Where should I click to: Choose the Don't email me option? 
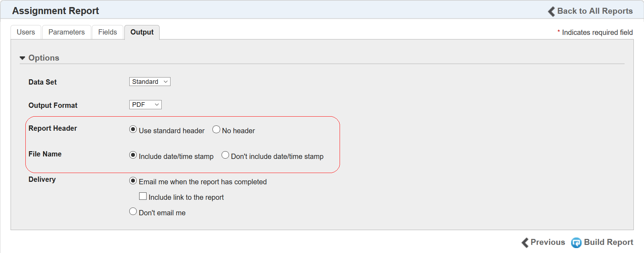(x=133, y=211)
